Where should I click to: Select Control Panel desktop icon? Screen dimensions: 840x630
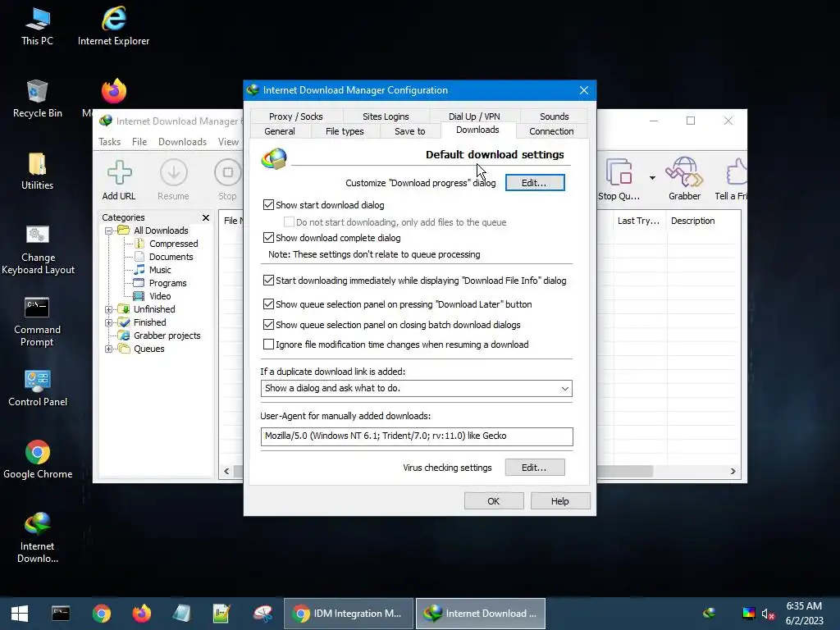click(38, 388)
